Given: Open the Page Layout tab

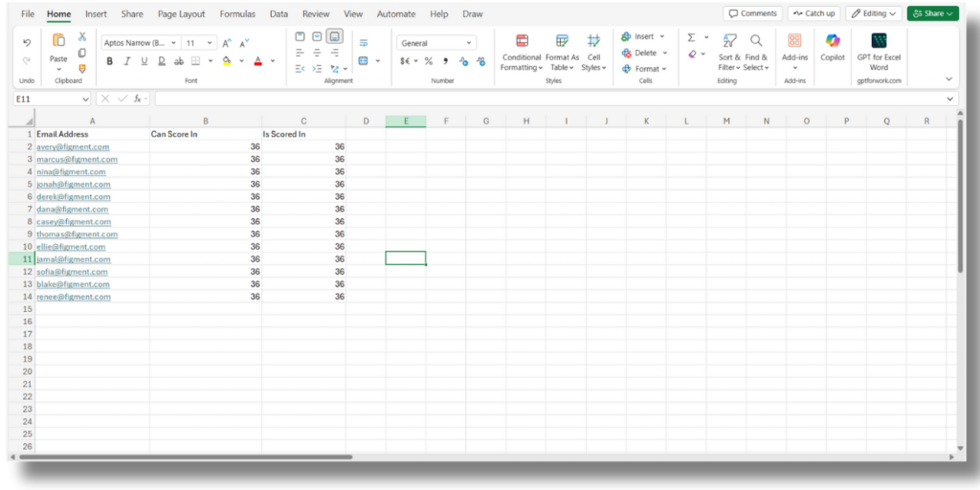Looking at the screenshot, I should coord(182,14).
